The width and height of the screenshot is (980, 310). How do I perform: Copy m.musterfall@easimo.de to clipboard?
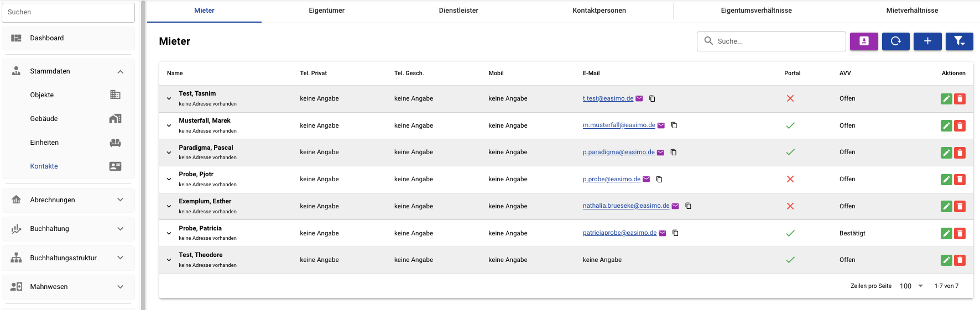click(674, 125)
